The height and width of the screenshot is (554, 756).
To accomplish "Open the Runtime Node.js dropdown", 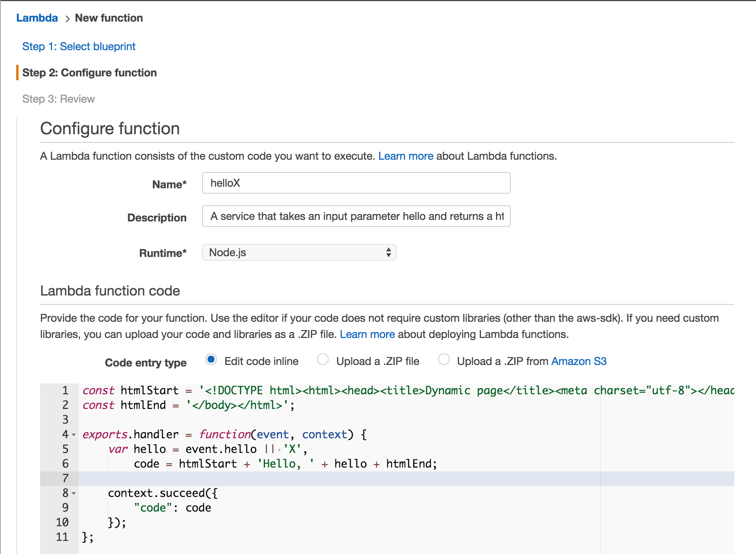I will tap(299, 252).
